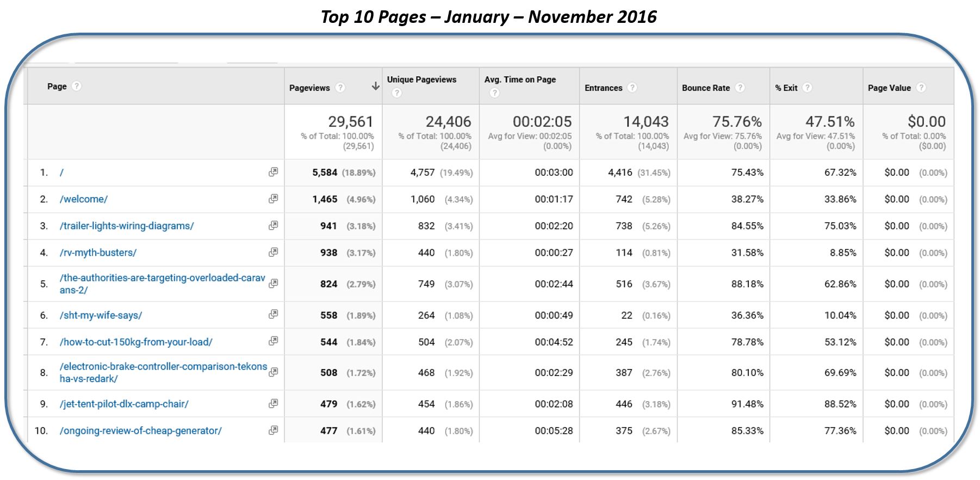
Task: Click the open-in-new-window icon for the brake-controller-comparison page
Action: [x=274, y=372]
